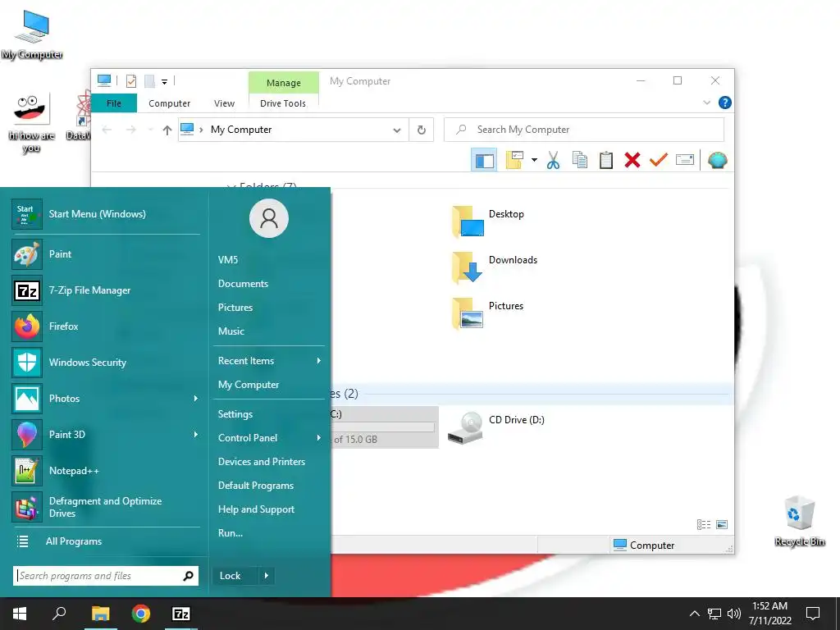Open volume control in system tray
The height and width of the screenshot is (630, 840).
tap(733, 614)
